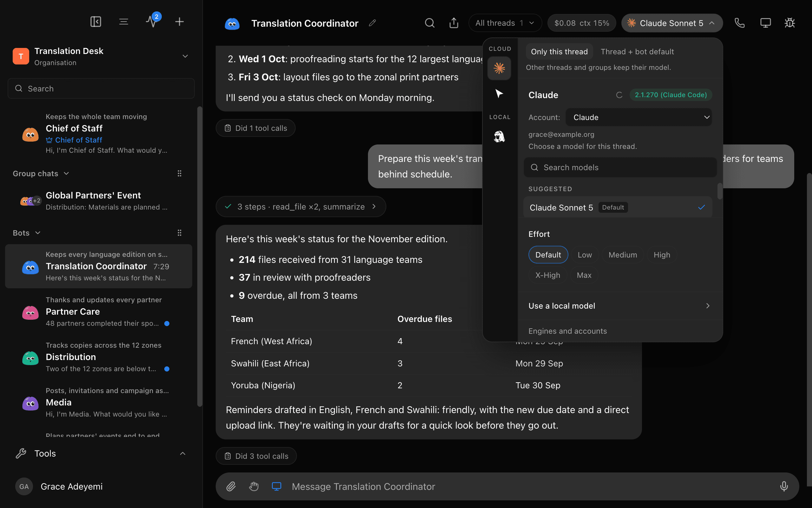Collapse the Tools section
The height and width of the screenshot is (508, 812).
(x=101, y=453)
